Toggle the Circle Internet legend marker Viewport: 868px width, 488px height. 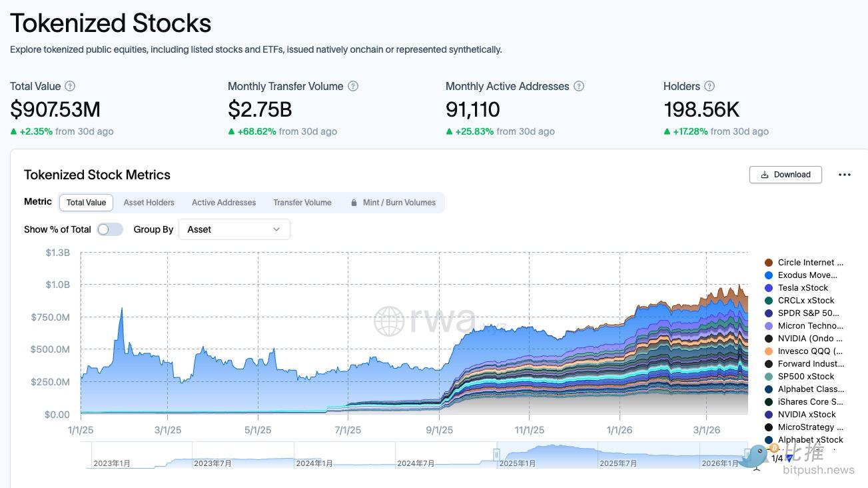[x=769, y=263]
